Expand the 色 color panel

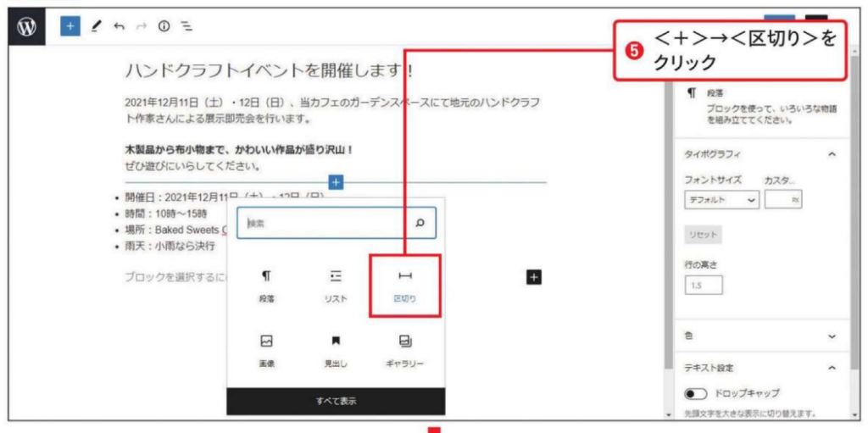pos(832,336)
